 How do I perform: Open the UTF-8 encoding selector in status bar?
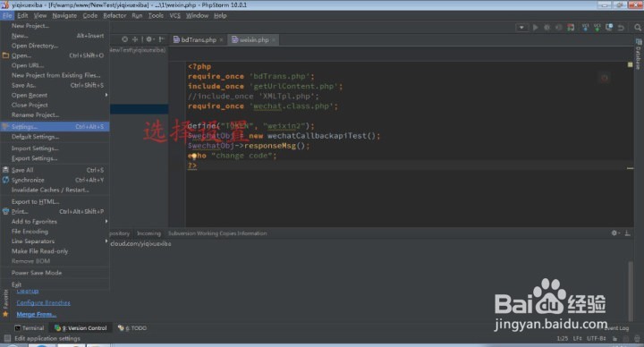coord(596,338)
